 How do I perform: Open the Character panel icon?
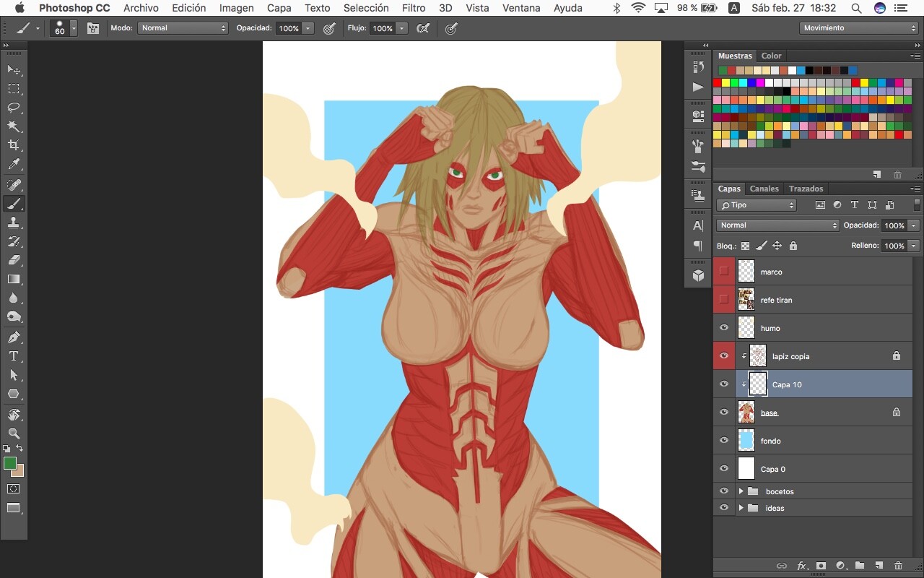pos(698,226)
